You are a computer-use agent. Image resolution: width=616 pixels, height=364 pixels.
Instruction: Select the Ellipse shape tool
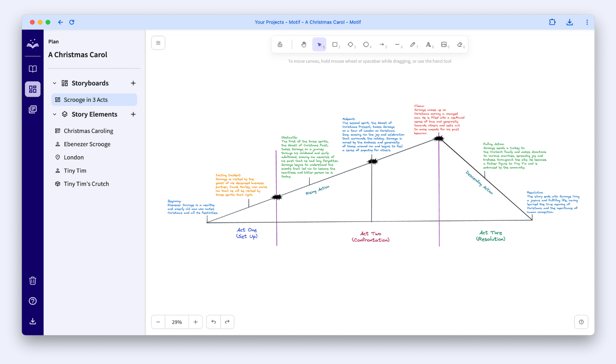[366, 44]
